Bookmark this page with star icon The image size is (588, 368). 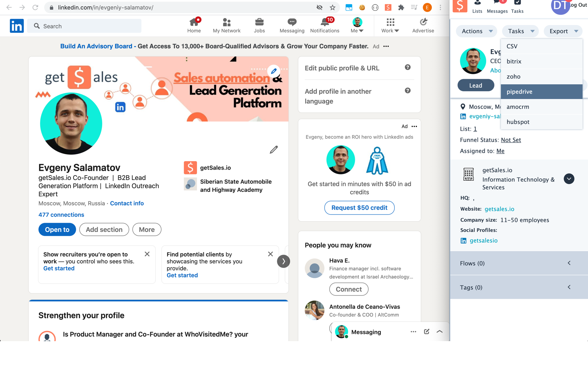pos(333,7)
